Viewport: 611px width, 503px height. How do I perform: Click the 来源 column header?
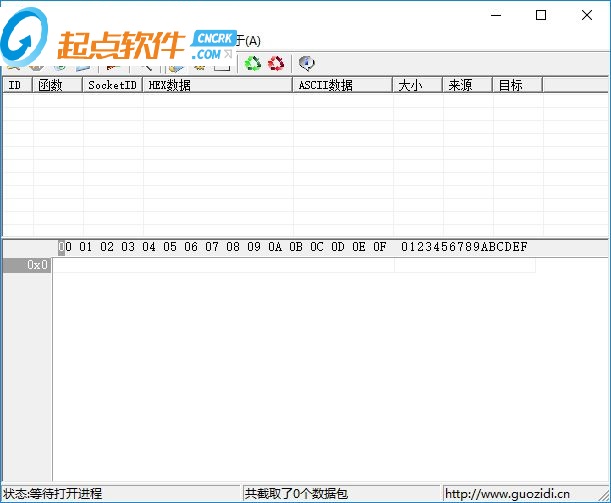(x=468, y=85)
